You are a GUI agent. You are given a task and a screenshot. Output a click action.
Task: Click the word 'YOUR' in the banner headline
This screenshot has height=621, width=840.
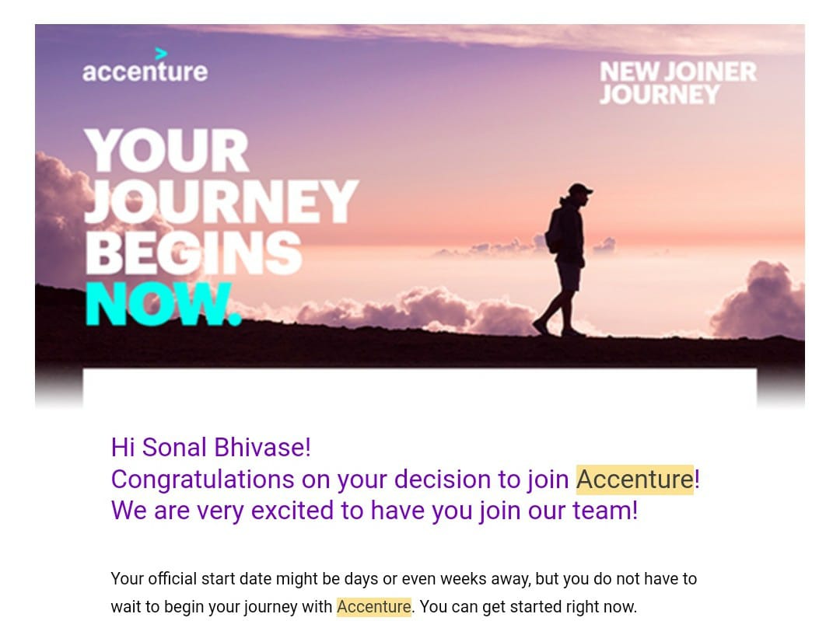coord(166,152)
